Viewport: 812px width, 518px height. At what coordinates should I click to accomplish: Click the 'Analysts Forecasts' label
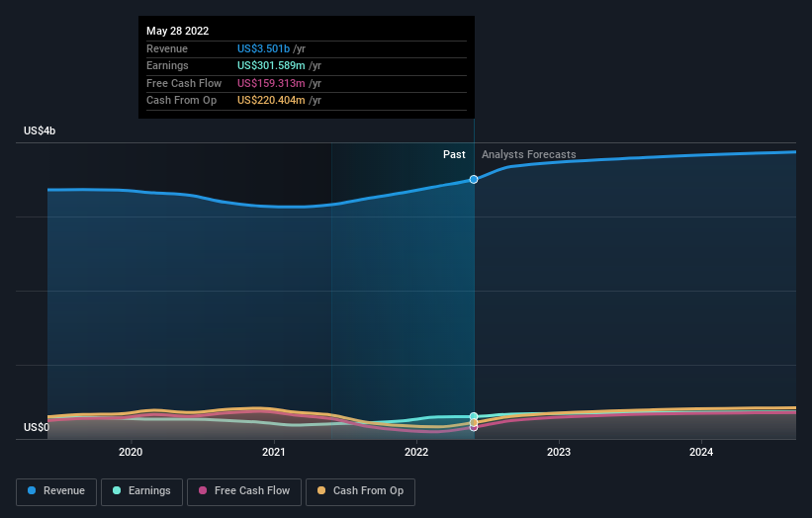point(529,155)
